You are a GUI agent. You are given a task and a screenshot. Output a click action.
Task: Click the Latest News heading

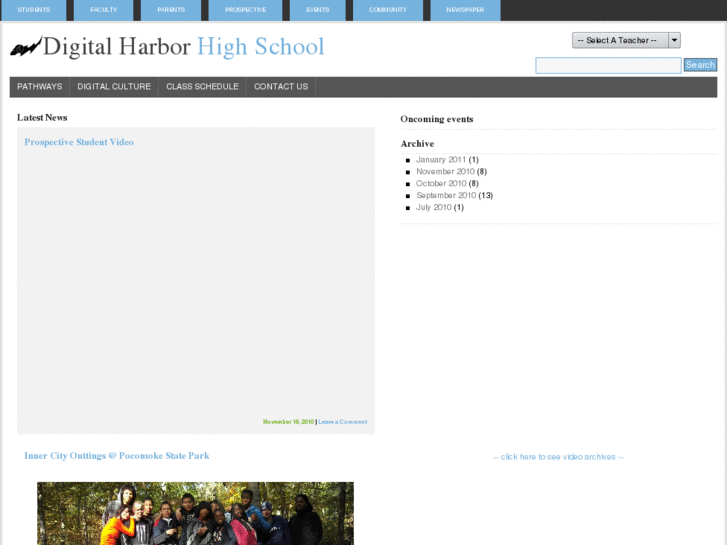[x=42, y=118]
